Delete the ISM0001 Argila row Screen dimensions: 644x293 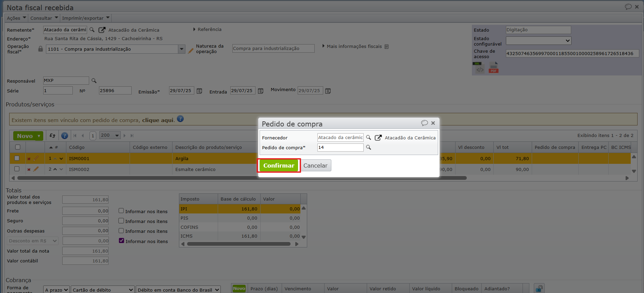click(29, 159)
